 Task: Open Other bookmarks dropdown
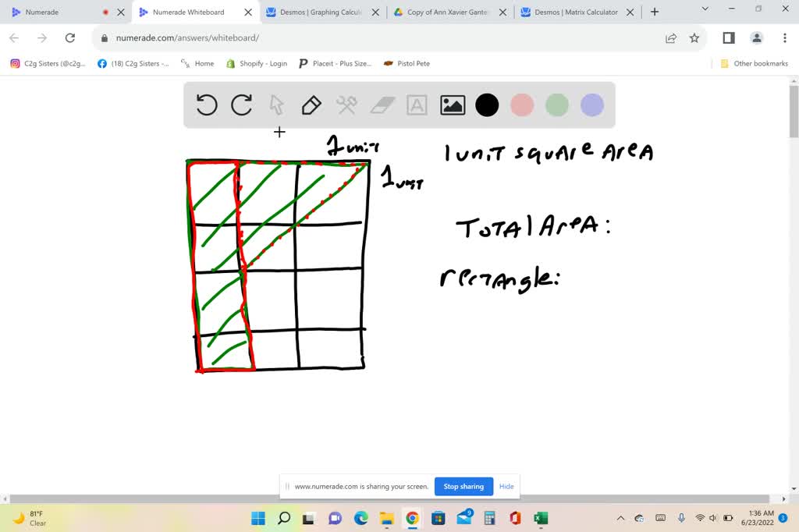(x=754, y=63)
